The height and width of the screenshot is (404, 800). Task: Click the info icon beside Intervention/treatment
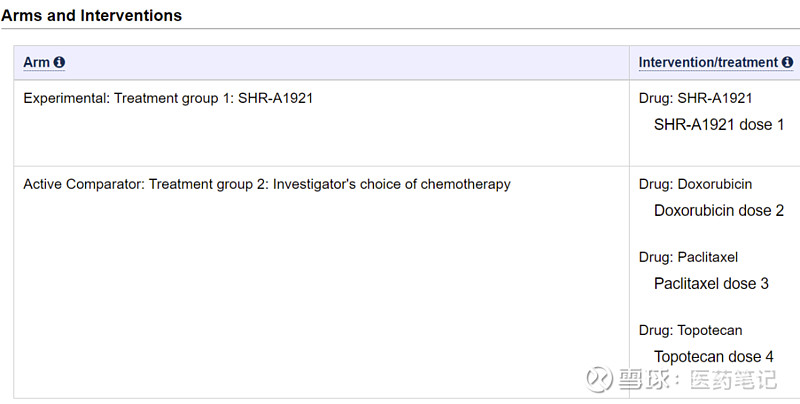tap(788, 63)
